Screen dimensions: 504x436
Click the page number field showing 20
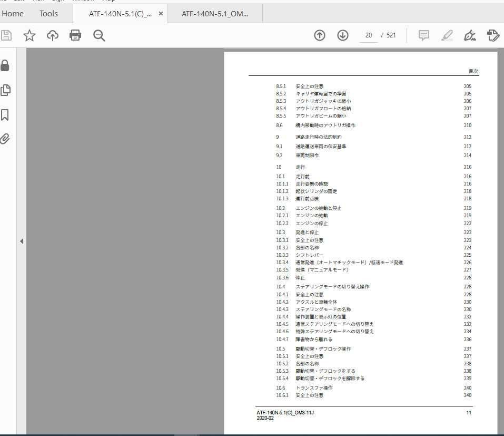[x=368, y=35]
